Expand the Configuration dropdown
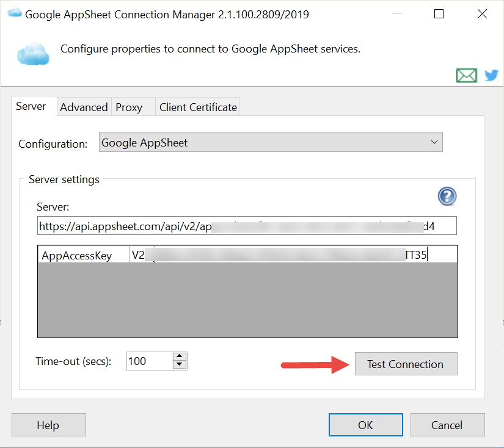This screenshot has height=448, width=504. pos(271,142)
